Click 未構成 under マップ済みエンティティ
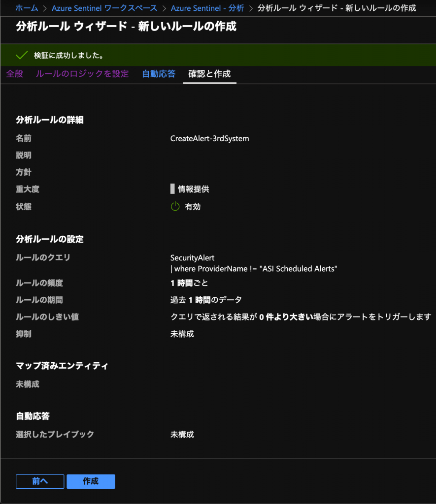 pyautogui.click(x=28, y=384)
